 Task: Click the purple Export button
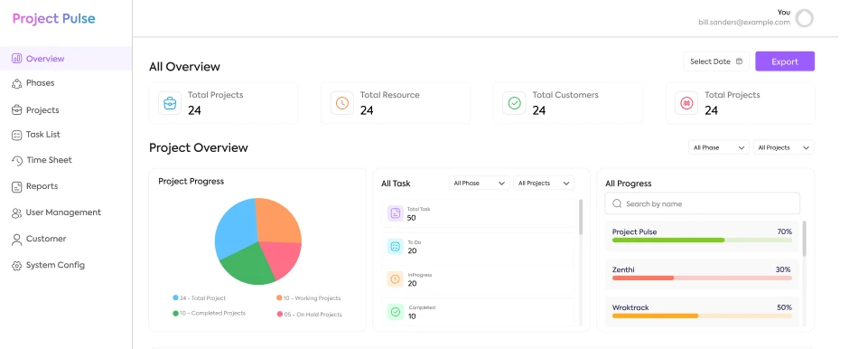[x=784, y=61]
